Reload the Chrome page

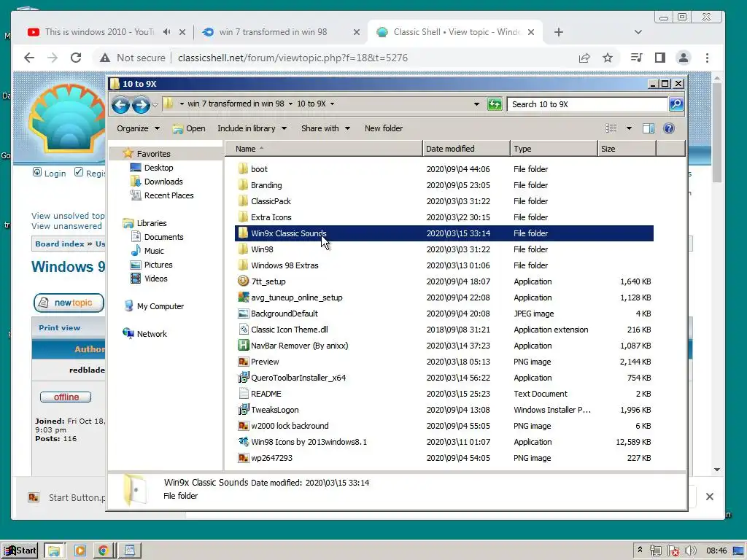click(76, 58)
